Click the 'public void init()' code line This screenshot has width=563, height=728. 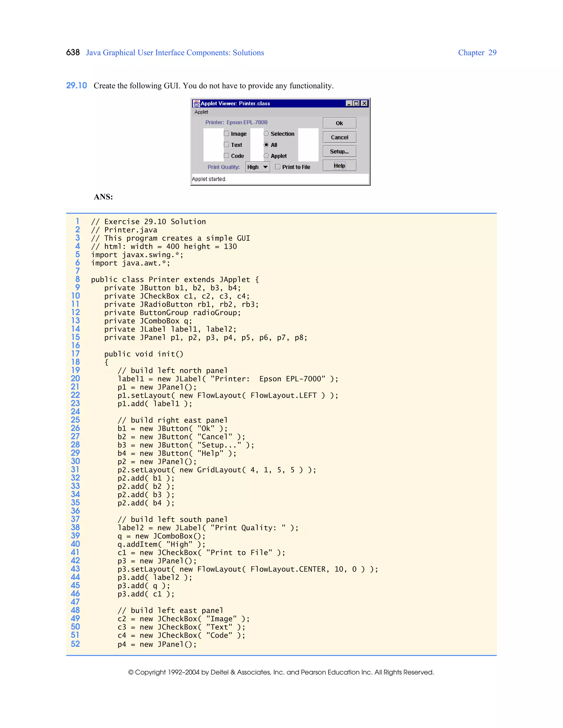pyautogui.click(x=144, y=354)
